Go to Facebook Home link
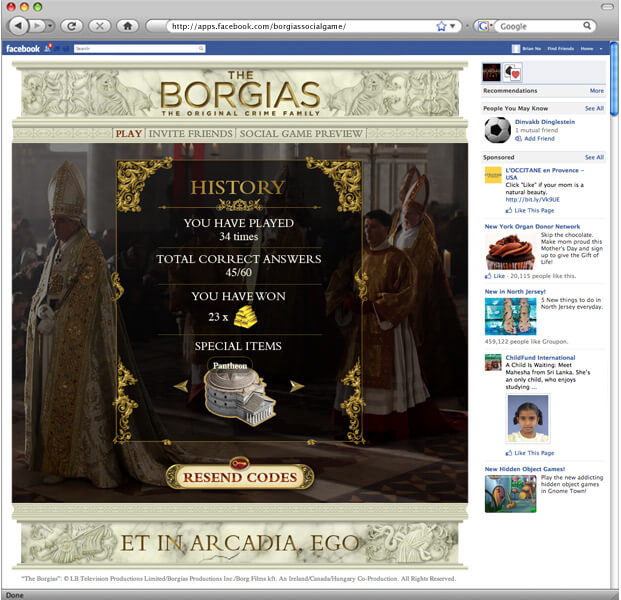This screenshot has width=621, height=600. [x=587, y=48]
